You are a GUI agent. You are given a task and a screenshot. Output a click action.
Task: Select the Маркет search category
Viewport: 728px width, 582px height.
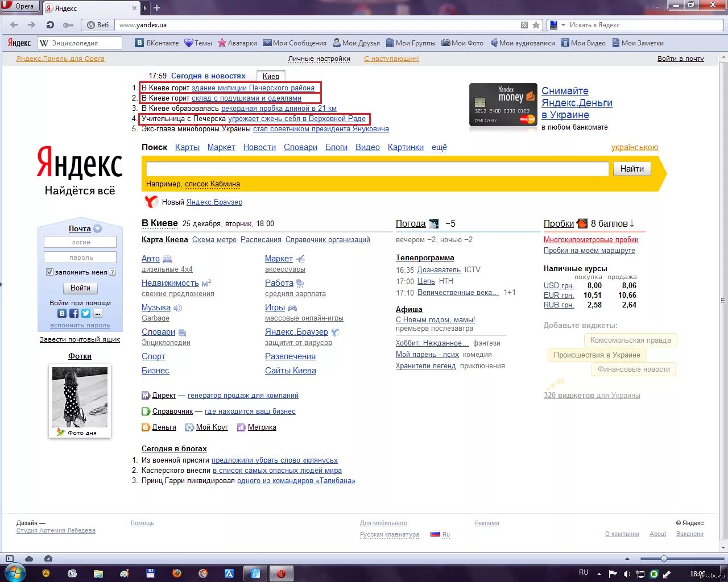[221, 147]
